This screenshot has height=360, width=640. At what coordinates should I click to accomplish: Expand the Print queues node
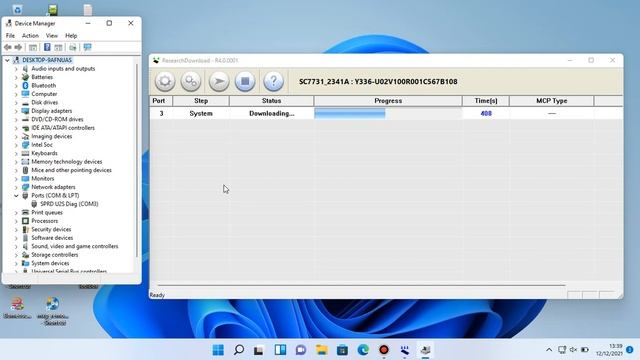[16, 212]
